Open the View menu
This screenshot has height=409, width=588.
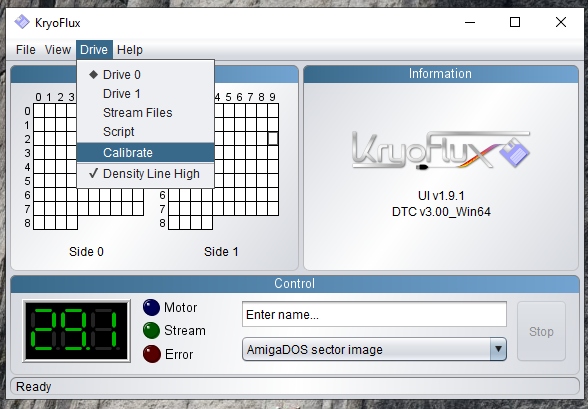coord(58,49)
